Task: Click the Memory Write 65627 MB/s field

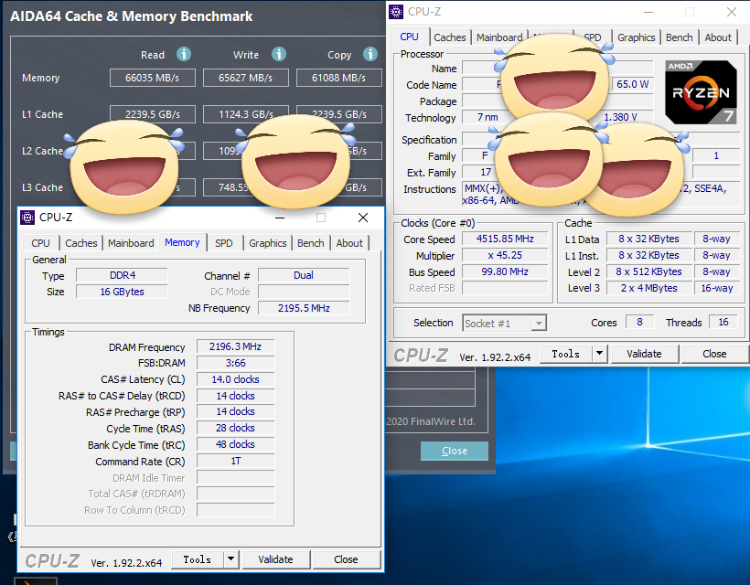Action: (x=246, y=77)
